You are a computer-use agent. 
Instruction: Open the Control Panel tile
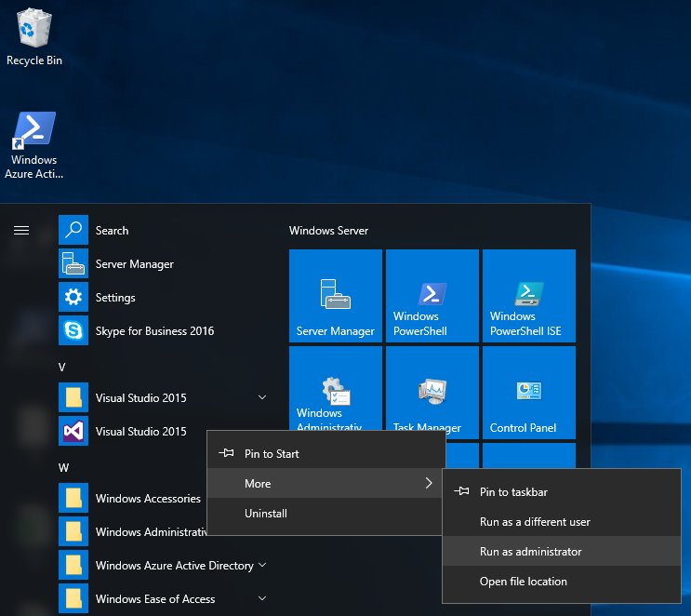click(528, 392)
